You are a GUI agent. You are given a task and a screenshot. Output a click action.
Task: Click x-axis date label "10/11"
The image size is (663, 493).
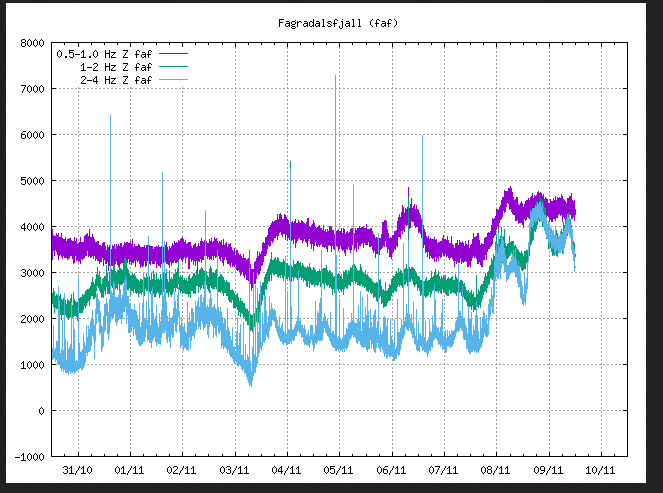coord(600,470)
